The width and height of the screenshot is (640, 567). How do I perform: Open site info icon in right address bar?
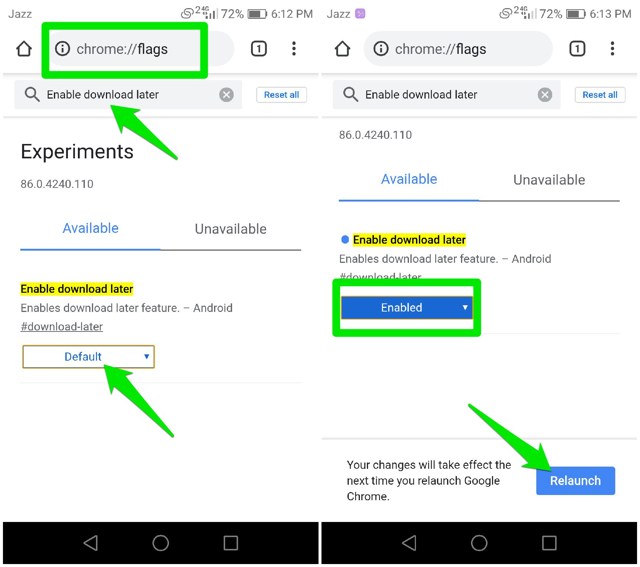pyautogui.click(x=381, y=49)
